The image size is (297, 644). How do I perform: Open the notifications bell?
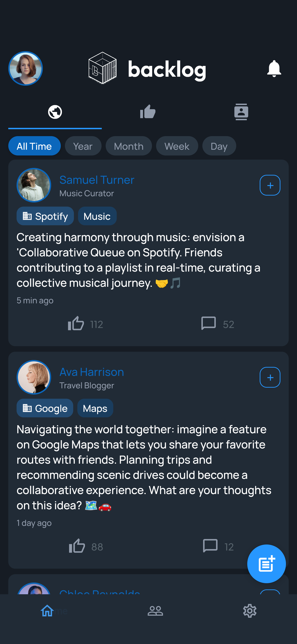(274, 68)
